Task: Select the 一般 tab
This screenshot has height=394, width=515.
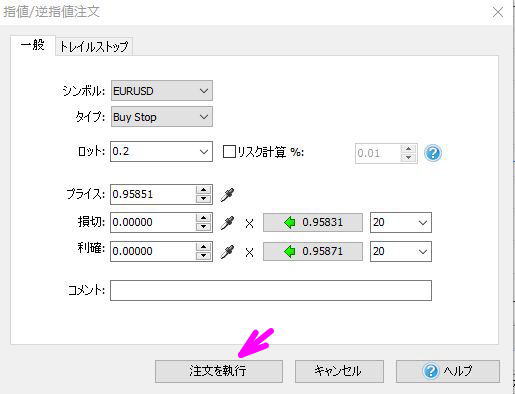Action: point(33,45)
